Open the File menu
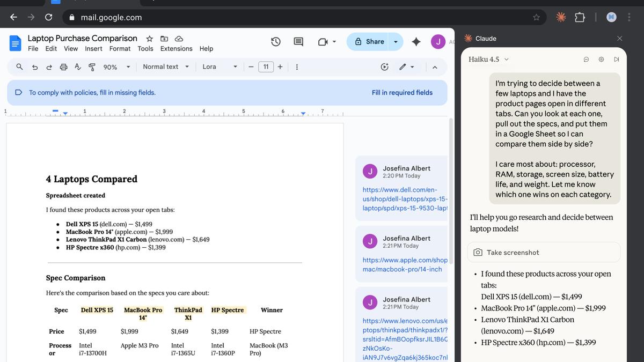This screenshot has height=362, width=644. 33,48
